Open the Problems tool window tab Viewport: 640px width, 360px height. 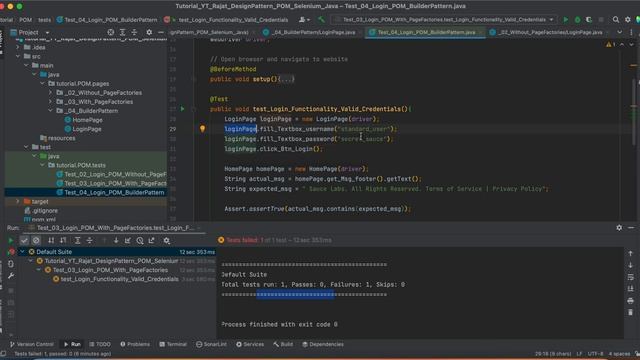(135, 344)
